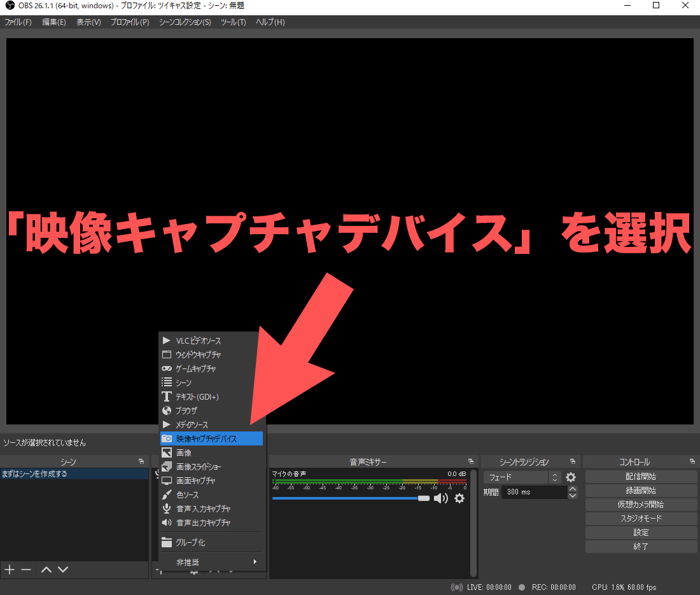Click the 録画開始 button
This screenshot has height=595, width=700.
point(641,491)
